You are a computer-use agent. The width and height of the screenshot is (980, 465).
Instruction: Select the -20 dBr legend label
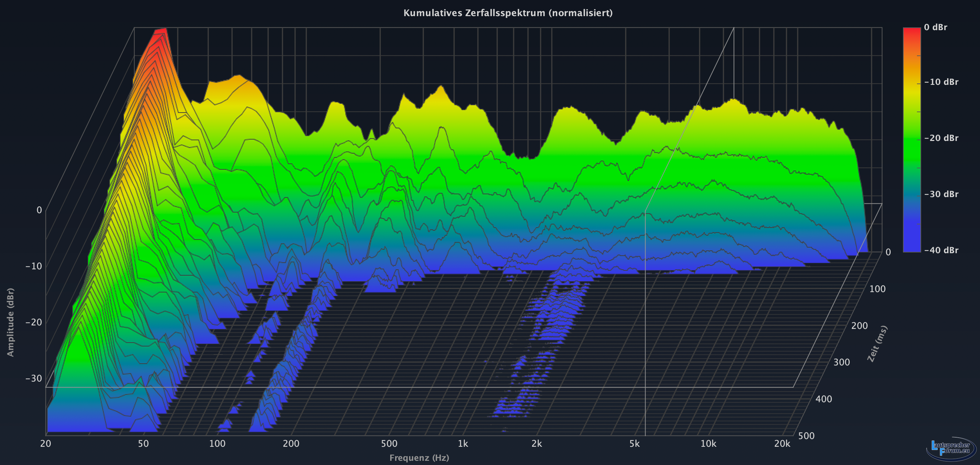[x=941, y=138]
